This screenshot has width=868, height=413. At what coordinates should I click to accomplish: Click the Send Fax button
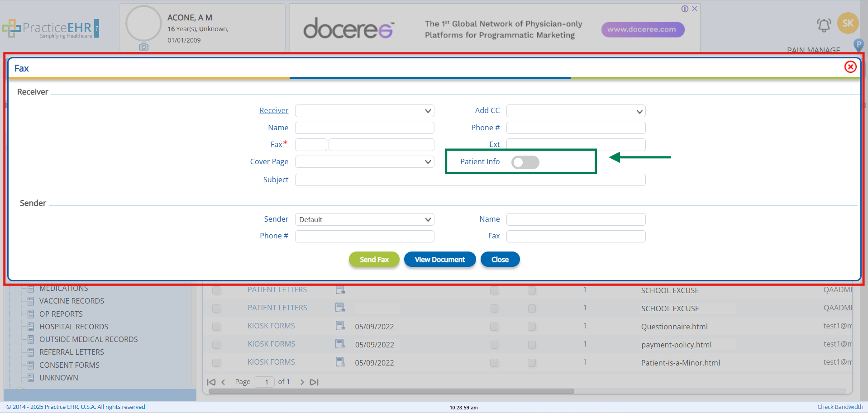click(x=374, y=260)
